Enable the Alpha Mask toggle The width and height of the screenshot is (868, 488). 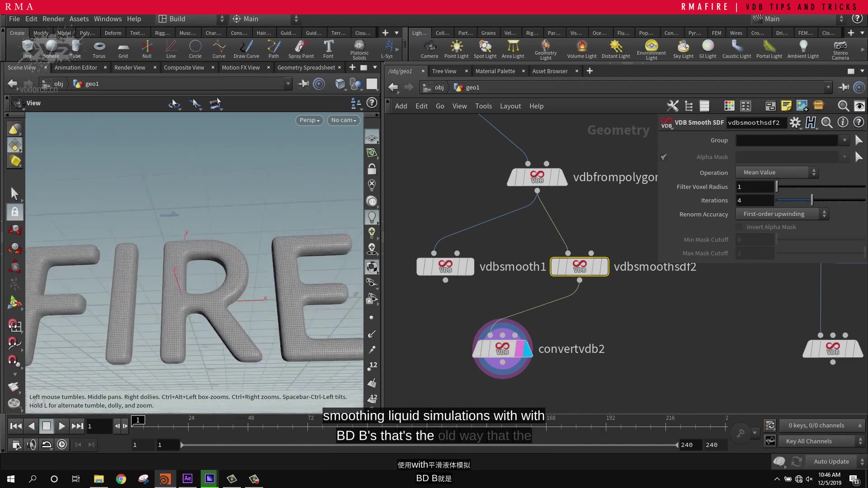664,156
